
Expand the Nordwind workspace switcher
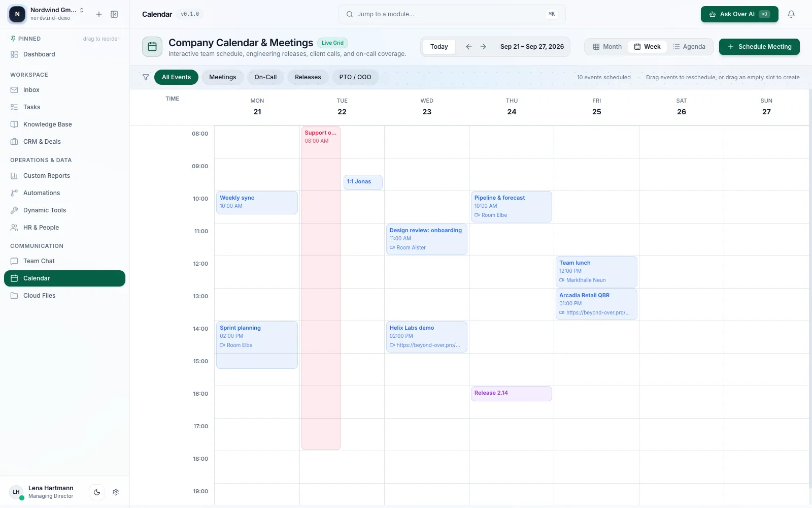(47, 14)
